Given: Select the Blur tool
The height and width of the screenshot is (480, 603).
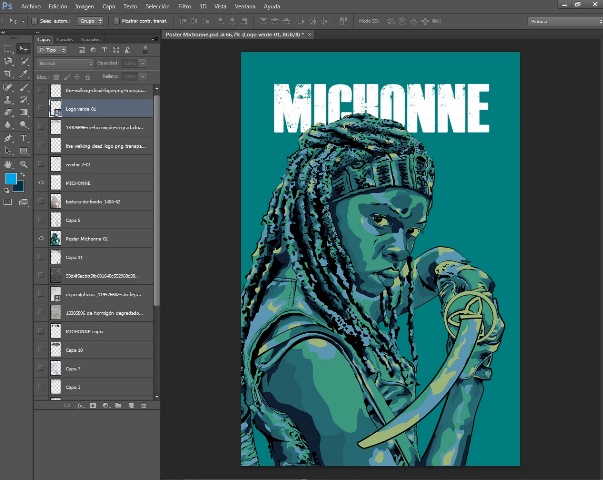Looking at the screenshot, I should click(x=8, y=125).
